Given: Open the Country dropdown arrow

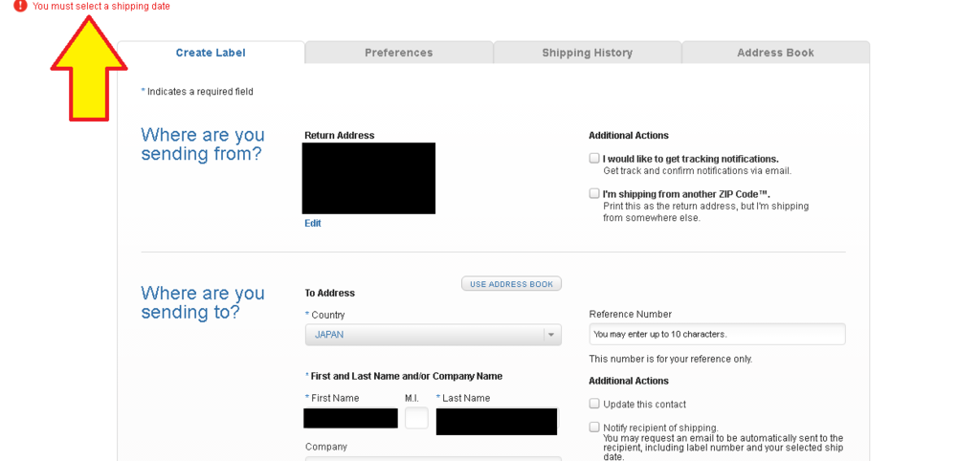Looking at the screenshot, I should (551, 335).
